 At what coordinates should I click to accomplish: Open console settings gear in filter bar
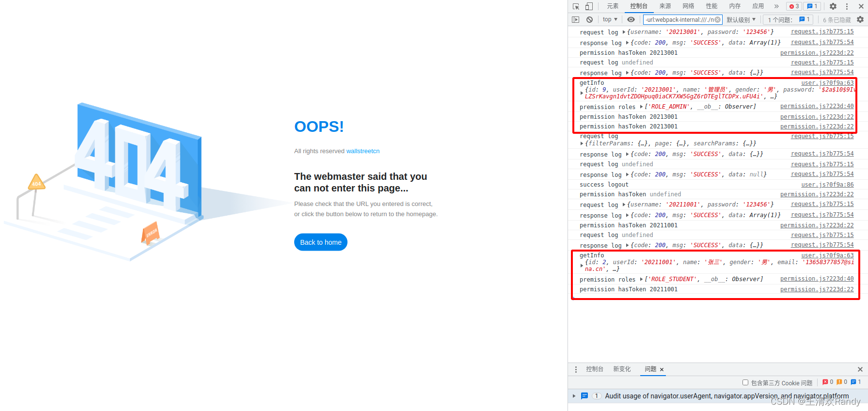coord(860,19)
